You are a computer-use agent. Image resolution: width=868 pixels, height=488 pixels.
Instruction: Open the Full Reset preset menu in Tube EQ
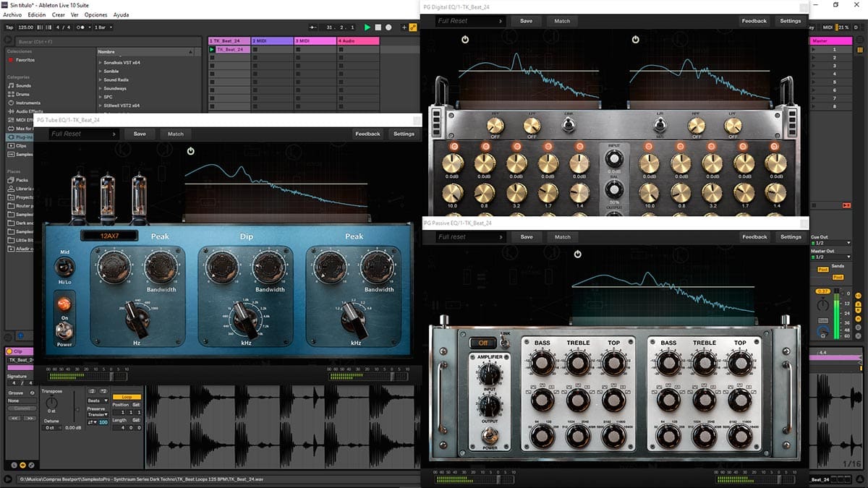click(84, 134)
